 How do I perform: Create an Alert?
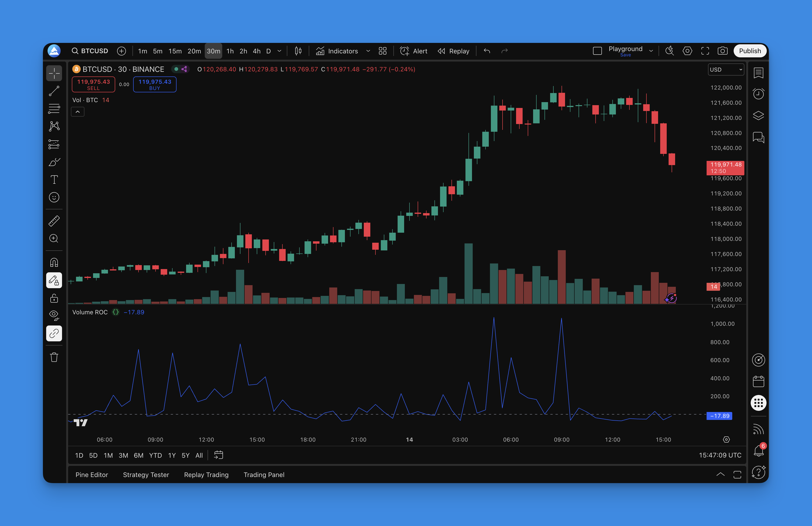(x=413, y=51)
